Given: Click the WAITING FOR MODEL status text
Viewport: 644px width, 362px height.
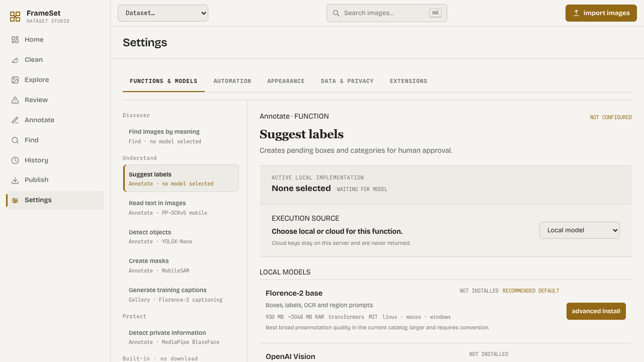Looking at the screenshot, I should pos(362,190).
